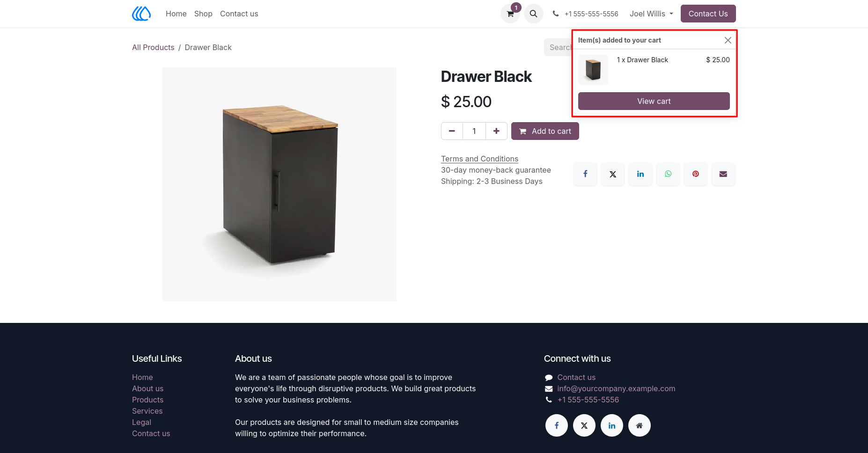Click the View cart button

(x=654, y=101)
